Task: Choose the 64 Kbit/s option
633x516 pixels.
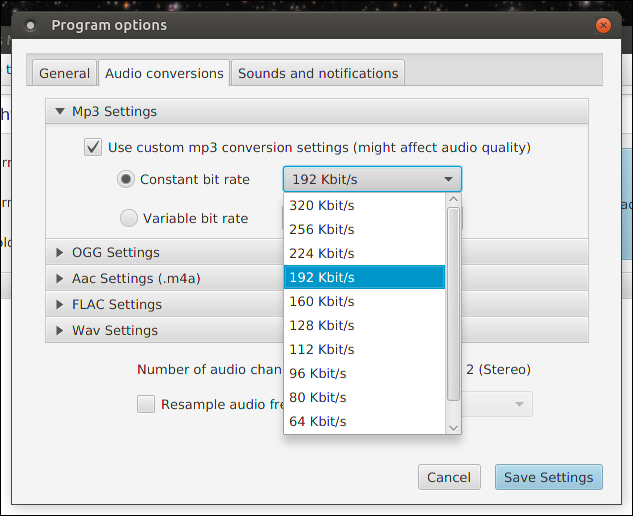Action: point(318,421)
